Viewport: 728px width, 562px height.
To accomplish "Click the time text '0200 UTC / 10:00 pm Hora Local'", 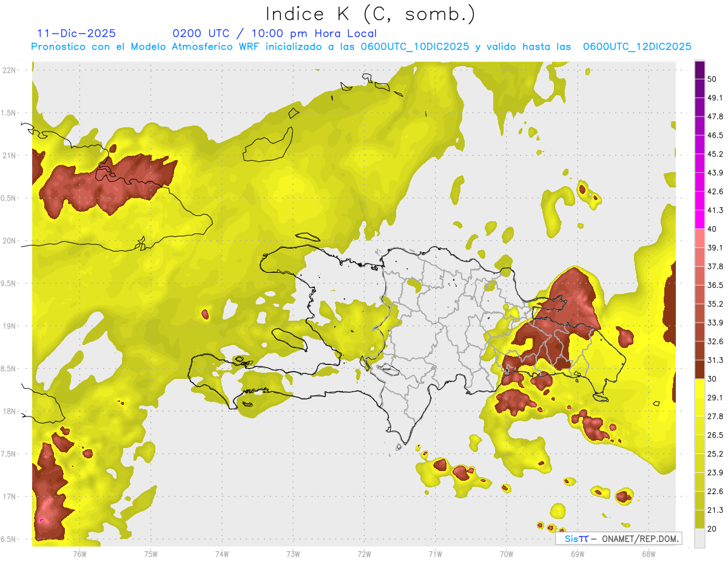I will tap(275, 33).
